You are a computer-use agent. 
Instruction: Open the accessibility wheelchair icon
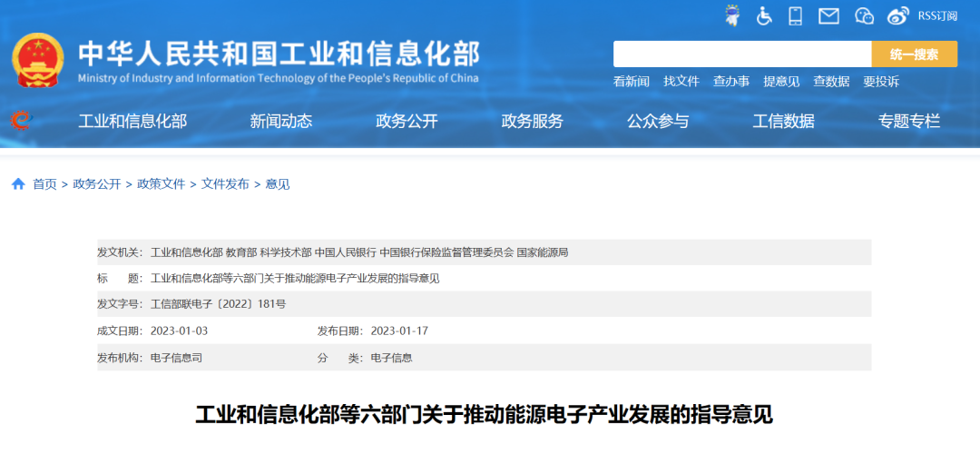(764, 15)
